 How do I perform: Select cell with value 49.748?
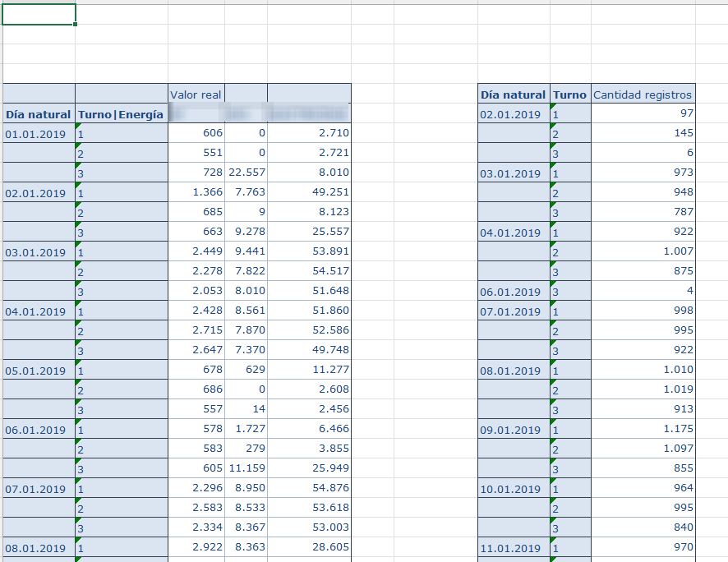click(x=309, y=349)
